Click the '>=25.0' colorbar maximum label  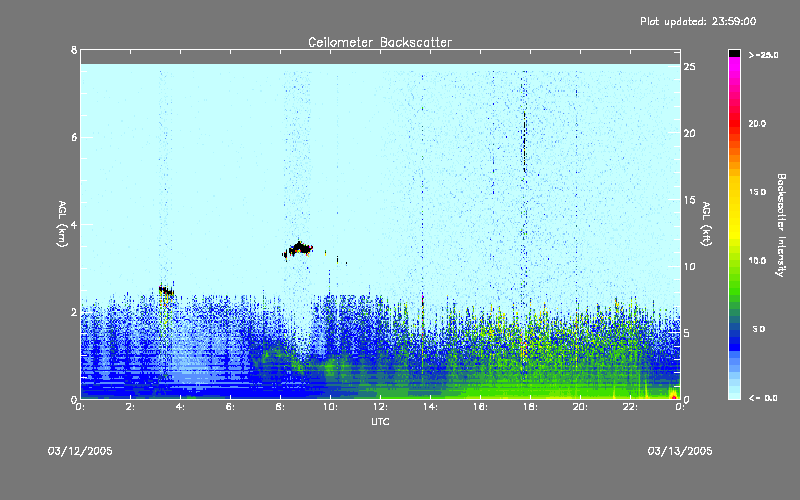click(763, 55)
